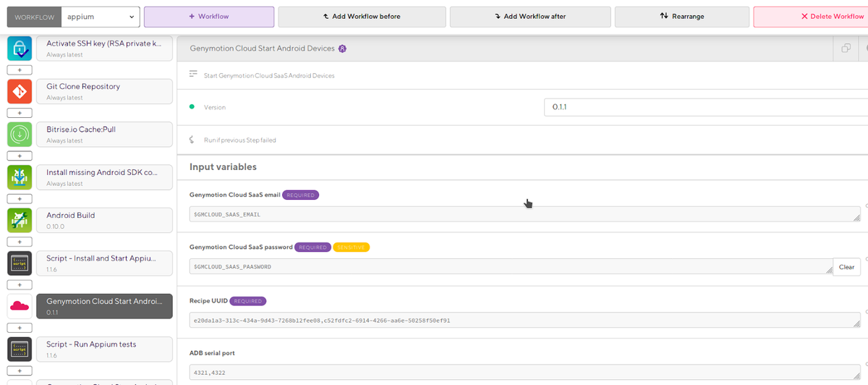
Task: Open Install missing Android SDK step card
Action: 104,177
